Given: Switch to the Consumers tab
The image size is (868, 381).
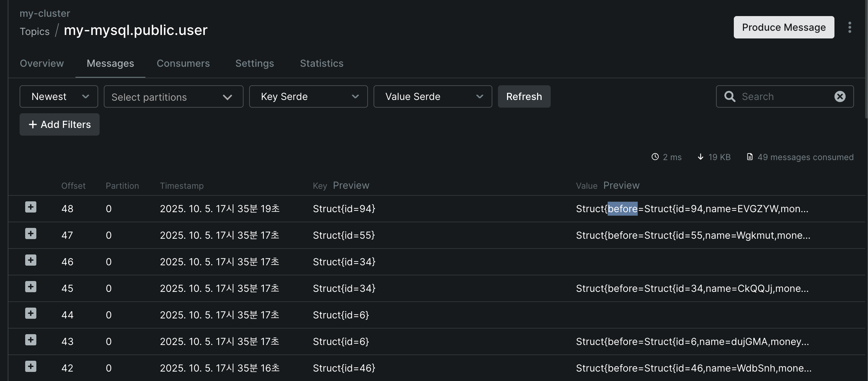Looking at the screenshot, I should (x=183, y=63).
